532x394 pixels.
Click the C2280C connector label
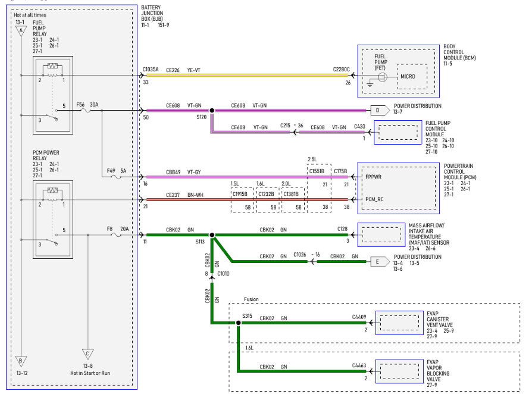[342, 69]
